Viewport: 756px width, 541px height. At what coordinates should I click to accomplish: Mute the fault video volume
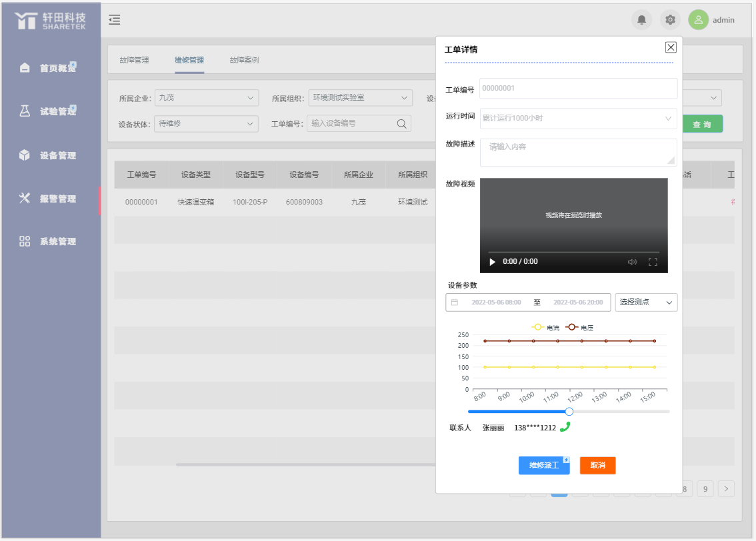632,262
